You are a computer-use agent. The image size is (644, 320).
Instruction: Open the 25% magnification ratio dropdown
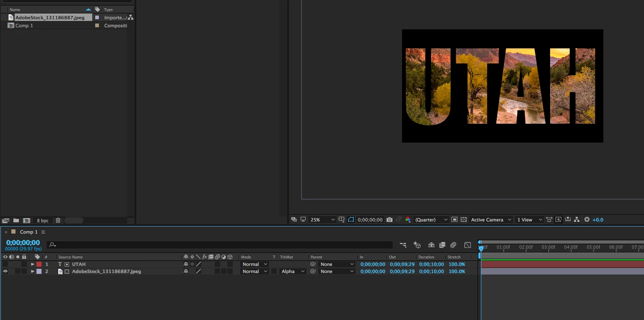[322, 220]
